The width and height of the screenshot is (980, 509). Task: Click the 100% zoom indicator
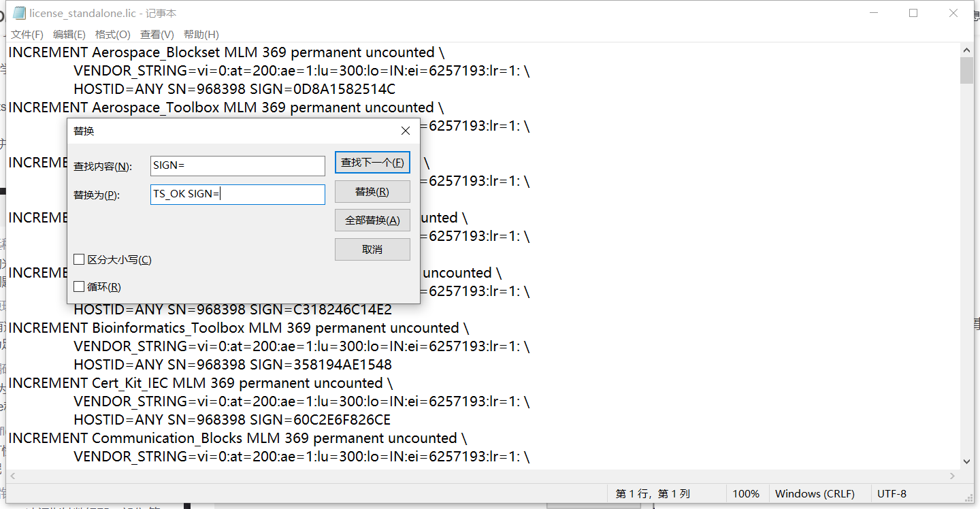pos(746,493)
